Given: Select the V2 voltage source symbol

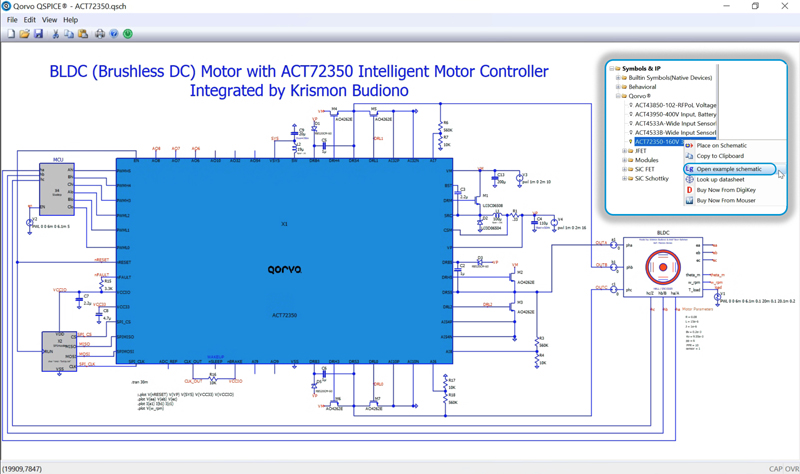Looking at the screenshot, I should pos(30,223).
